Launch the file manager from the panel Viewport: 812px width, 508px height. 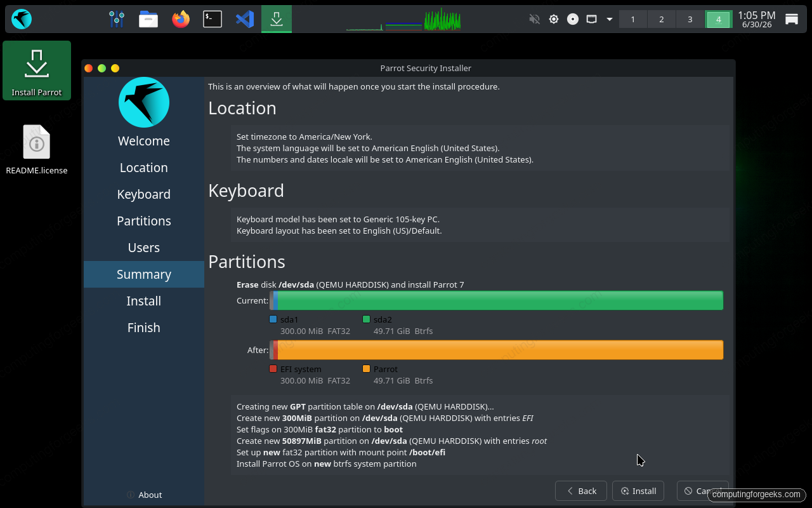pos(148,19)
